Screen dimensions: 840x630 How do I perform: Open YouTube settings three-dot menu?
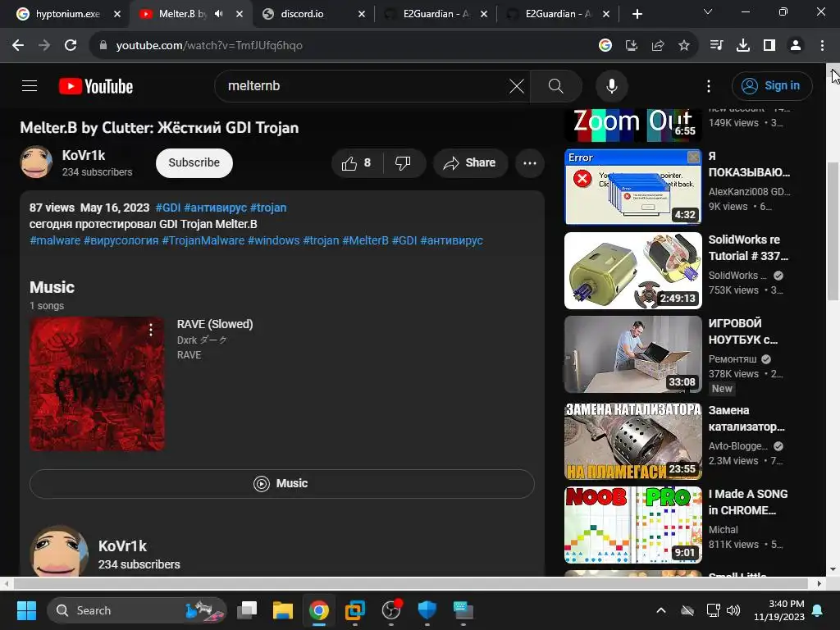(708, 85)
